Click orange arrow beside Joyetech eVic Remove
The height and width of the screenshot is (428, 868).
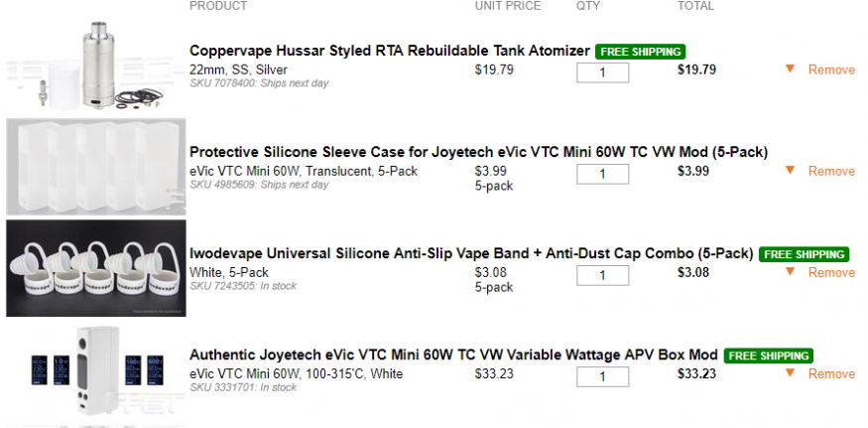(x=790, y=373)
